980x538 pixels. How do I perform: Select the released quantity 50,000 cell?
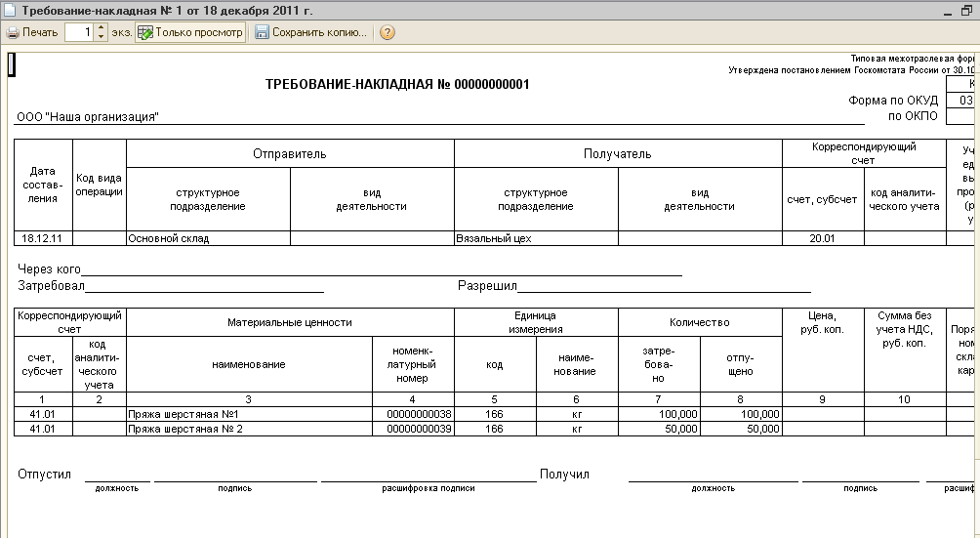pos(741,429)
